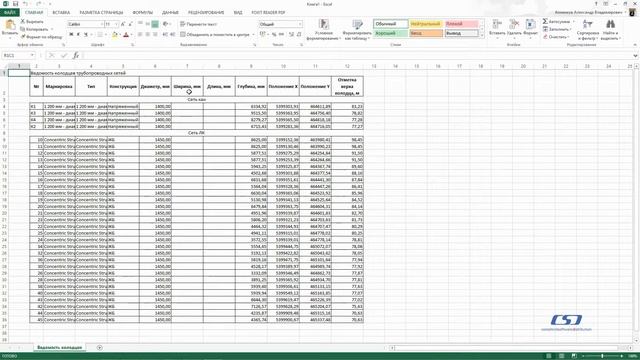This screenshot has height=360, width=640.
Task: Click the Page Layout view status icon
Action: [561, 356]
